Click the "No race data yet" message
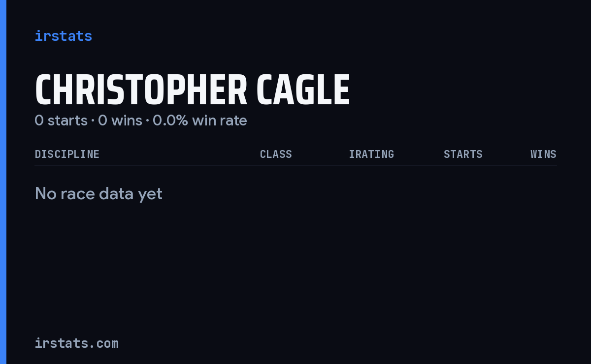This screenshot has height=364, width=591. tap(98, 194)
